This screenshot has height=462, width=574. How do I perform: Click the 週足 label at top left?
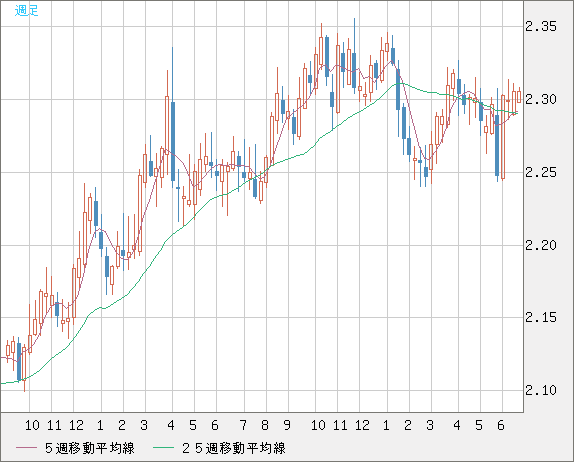pos(26,11)
